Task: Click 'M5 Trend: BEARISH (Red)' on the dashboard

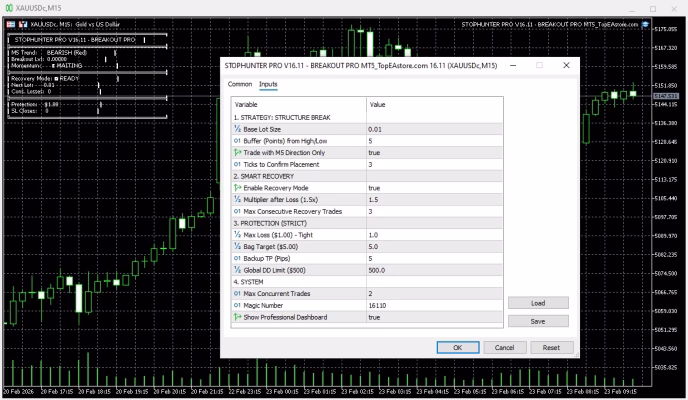Action: coord(49,53)
